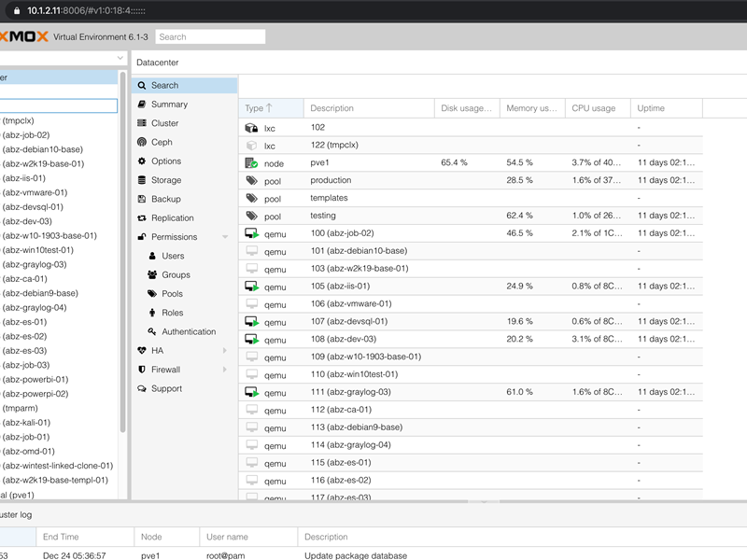747x560 pixels.
Task: Sort by the Memory usage column header
Action: point(530,108)
